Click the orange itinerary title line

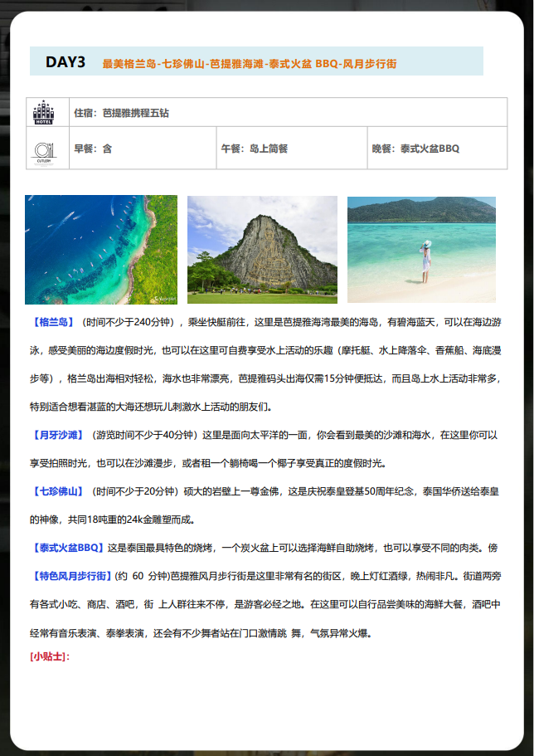click(249, 63)
